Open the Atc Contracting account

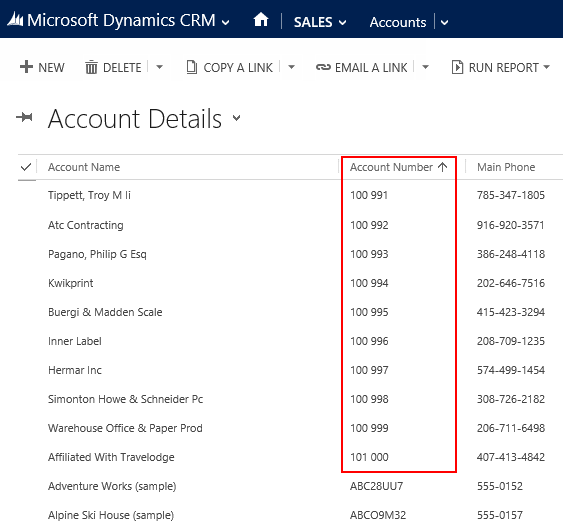[x=86, y=225]
